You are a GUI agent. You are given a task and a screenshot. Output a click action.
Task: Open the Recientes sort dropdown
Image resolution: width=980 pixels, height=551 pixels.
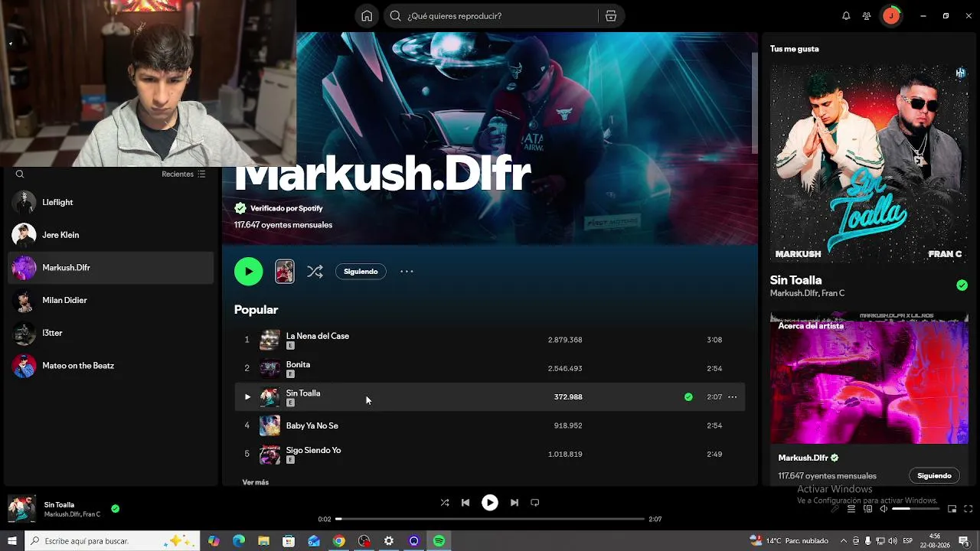click(x=184, y=174)
